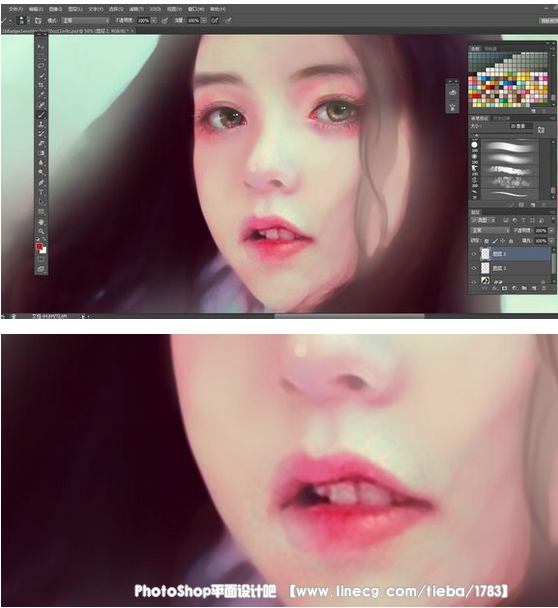The height and width of the screenshot is (608, 558).
Task: Create a new layer from Layers panel
Action: tap(534, 288)
